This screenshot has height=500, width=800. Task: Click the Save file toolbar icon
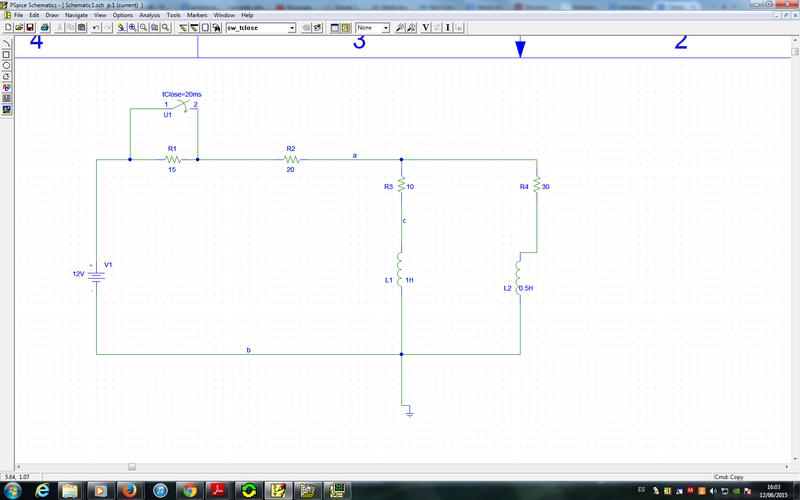pos(31,27)
